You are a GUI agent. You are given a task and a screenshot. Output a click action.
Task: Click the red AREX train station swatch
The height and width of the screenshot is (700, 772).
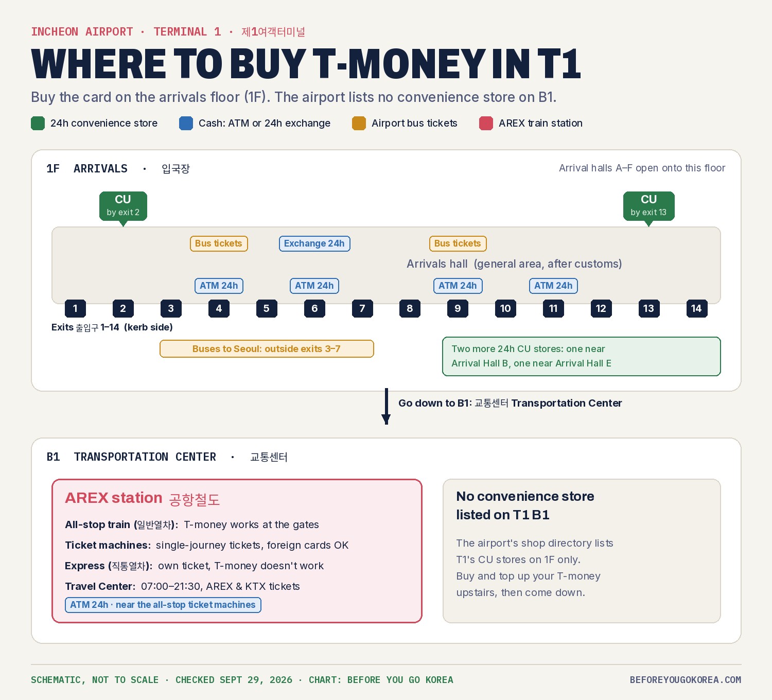[486, 123]
